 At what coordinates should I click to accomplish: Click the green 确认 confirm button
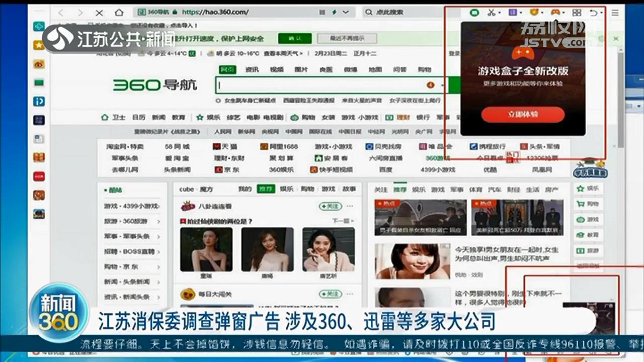pyautogui.click(x=295, y=38)
